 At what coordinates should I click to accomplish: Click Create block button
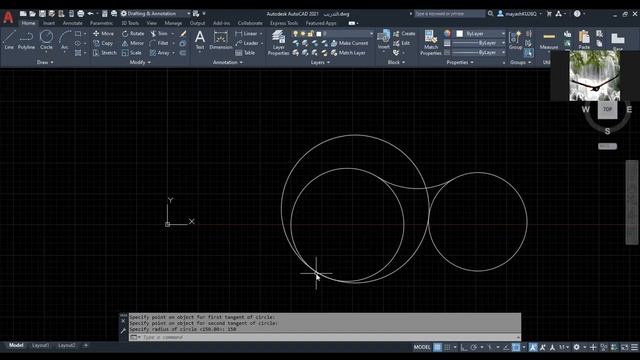coord(404,33)
